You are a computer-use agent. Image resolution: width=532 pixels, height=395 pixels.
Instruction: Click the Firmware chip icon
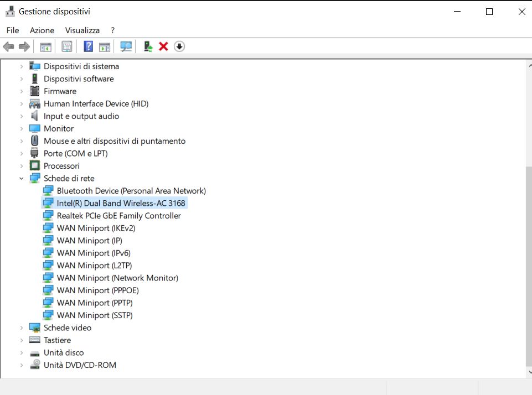pyautogui.click(x=35, y=91)
